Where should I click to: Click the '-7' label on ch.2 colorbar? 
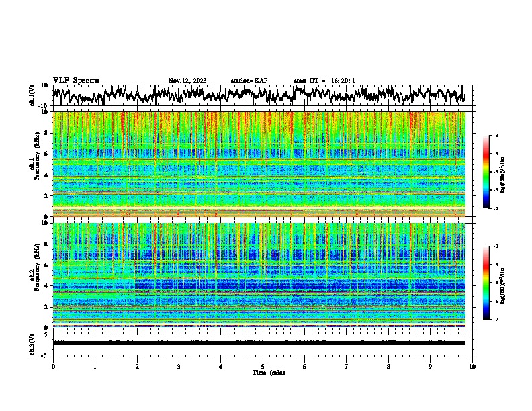[495, 319]
